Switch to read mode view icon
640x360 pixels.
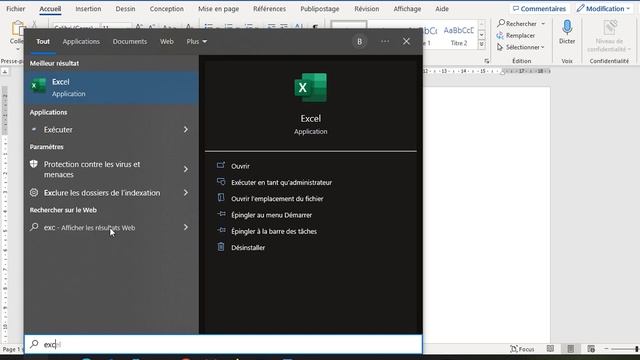click(550, 349)
